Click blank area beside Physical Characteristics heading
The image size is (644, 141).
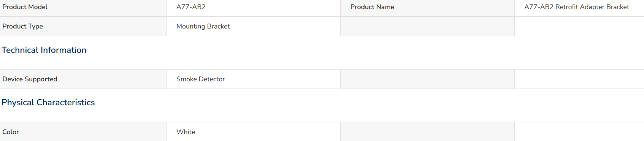click(369, 105)
